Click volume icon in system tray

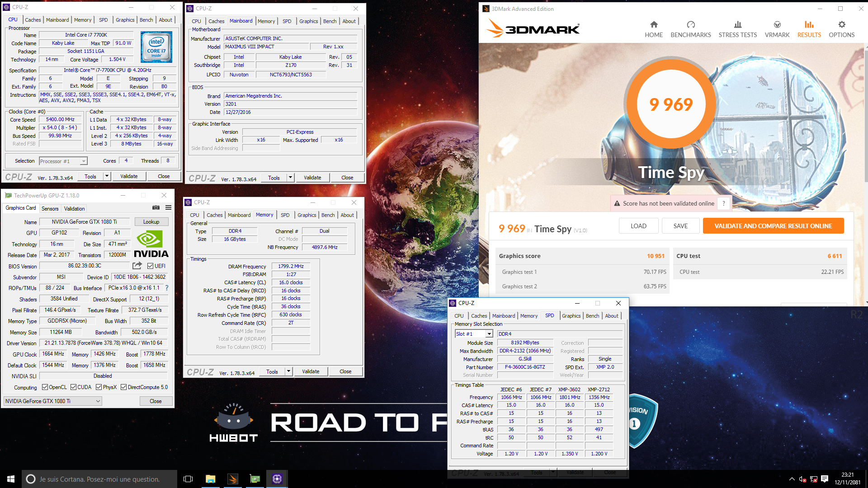(x=802, y=479)
